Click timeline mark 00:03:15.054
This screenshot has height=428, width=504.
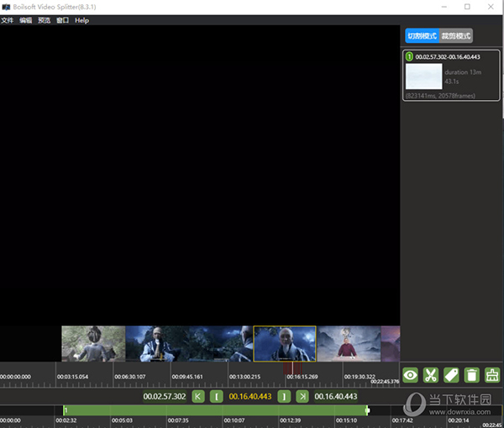click(72, 377)
